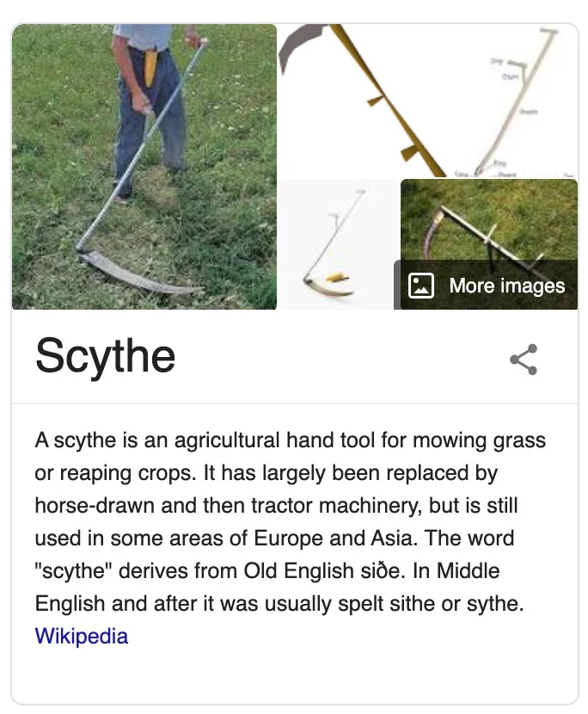Select the yellow-handled scythe illustration thumbnail
588x714 pixels.
tap(362, 100)
